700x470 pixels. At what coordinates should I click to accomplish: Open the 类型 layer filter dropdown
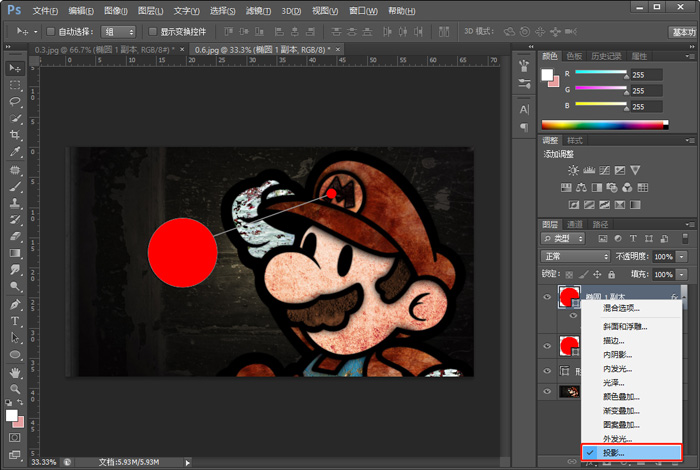coord(562,239)
